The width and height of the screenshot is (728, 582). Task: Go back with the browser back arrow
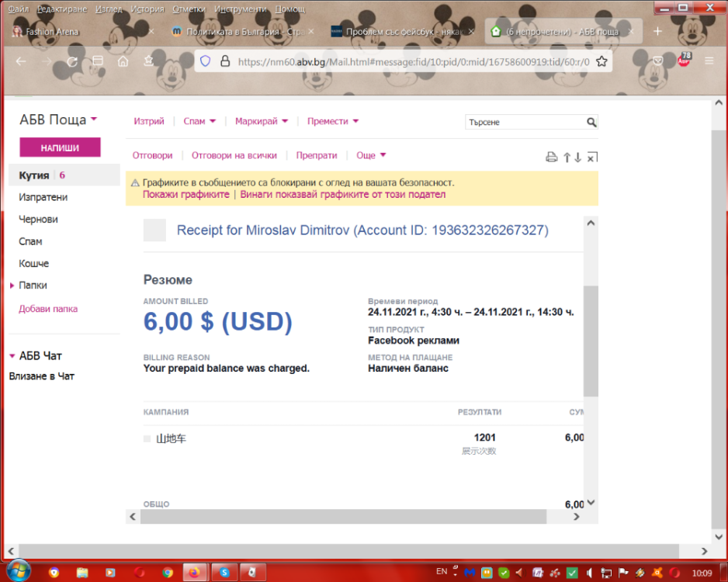21,61
